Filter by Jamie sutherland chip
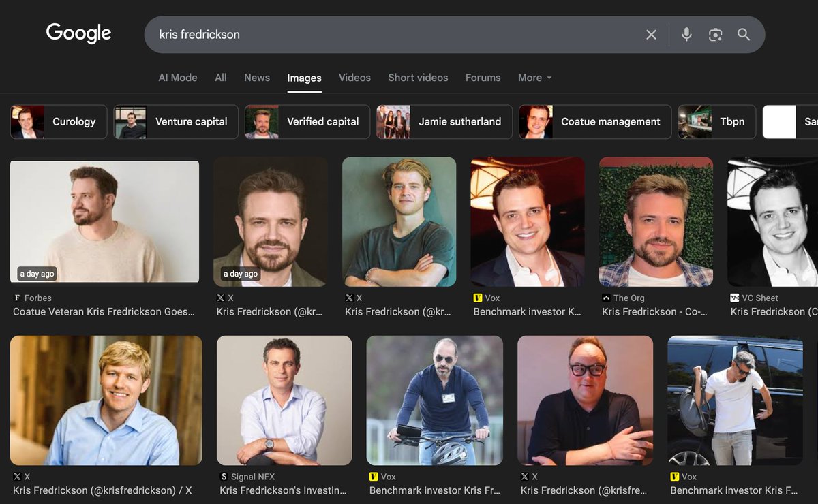Screen dimensions: 818x504 click(x=444, y=122)
